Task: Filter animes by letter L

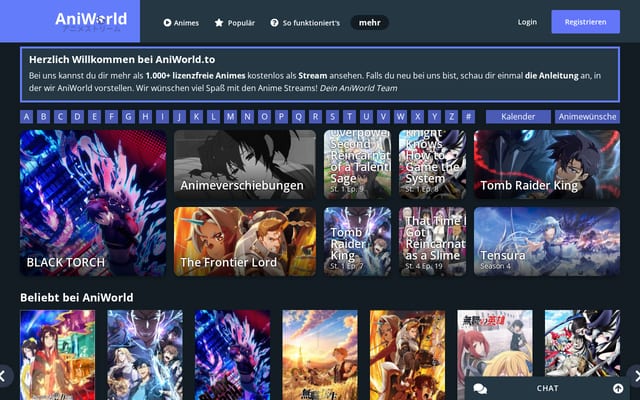Action: point(213,117)
